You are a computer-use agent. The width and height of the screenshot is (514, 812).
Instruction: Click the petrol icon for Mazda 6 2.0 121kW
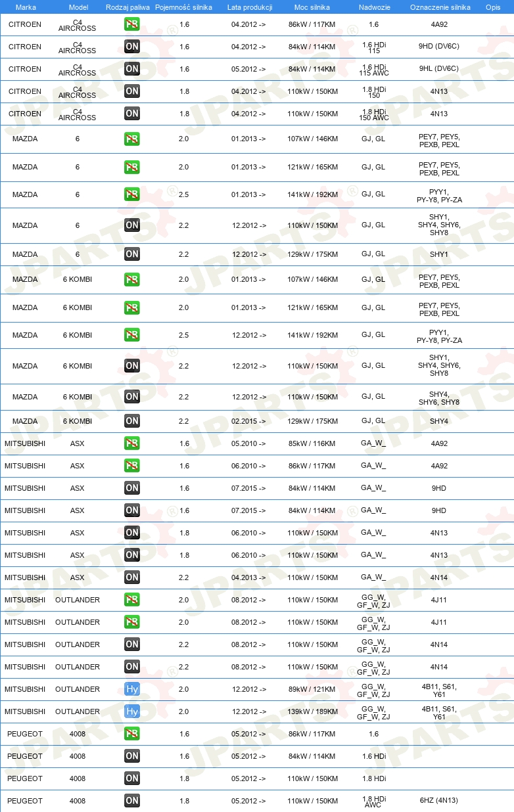132,167
